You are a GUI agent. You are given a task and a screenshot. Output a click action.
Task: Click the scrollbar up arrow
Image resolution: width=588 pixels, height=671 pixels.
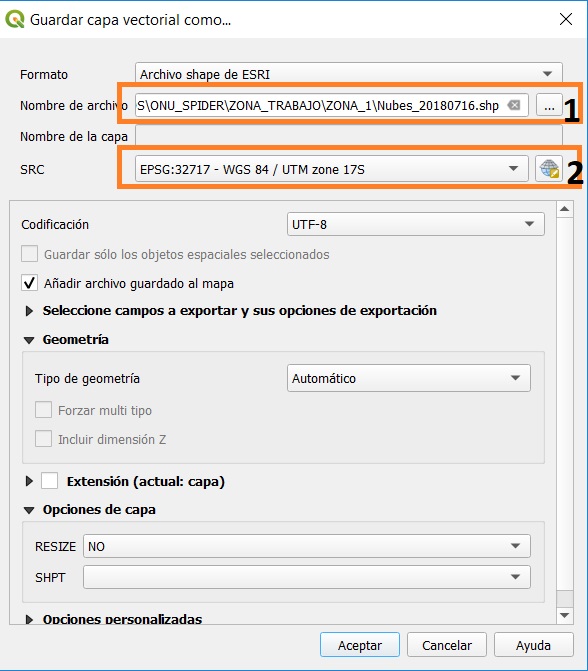point(564,209)
